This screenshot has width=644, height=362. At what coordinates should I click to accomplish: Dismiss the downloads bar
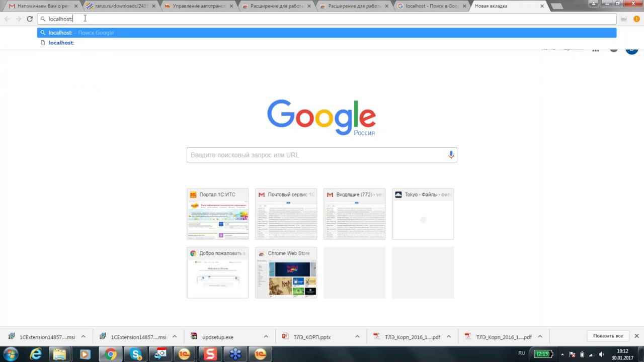click(x=636, y=336)
